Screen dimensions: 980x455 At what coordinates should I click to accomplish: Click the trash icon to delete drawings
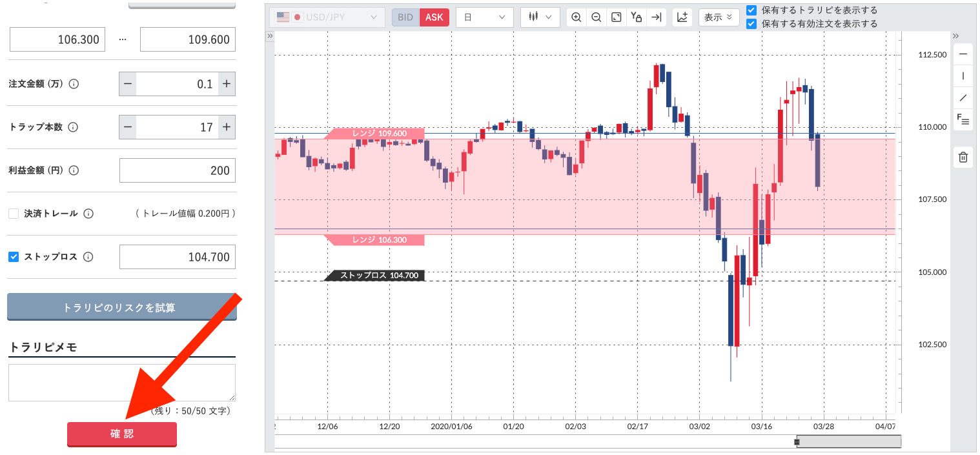coord(963,157)
